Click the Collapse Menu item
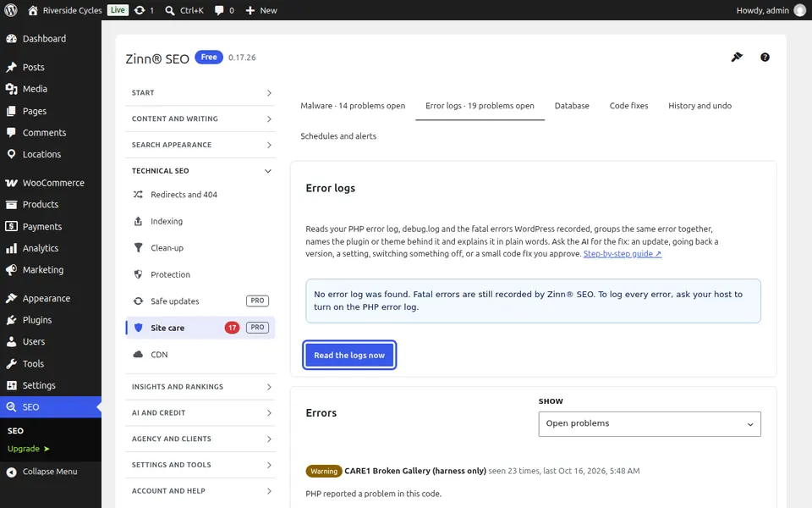 (x=51, y=472)
